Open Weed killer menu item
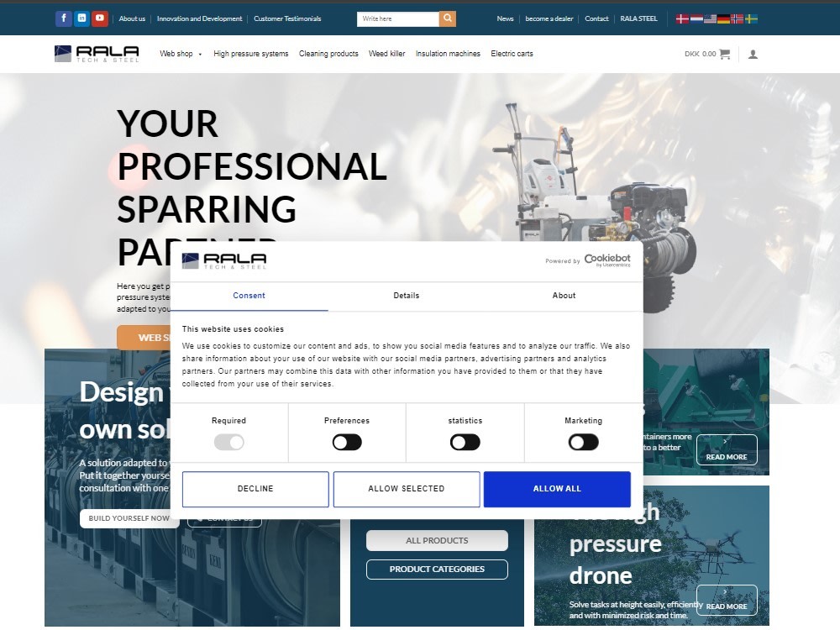 click(386, 54)
